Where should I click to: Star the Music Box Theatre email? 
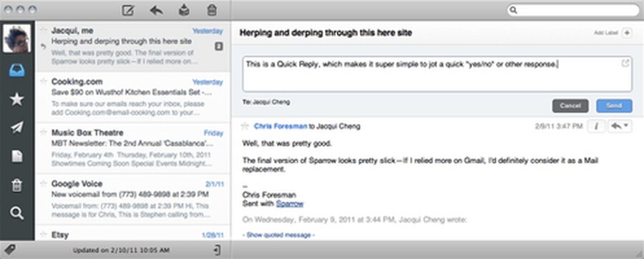pyautogui.click(x=43, y=132)
